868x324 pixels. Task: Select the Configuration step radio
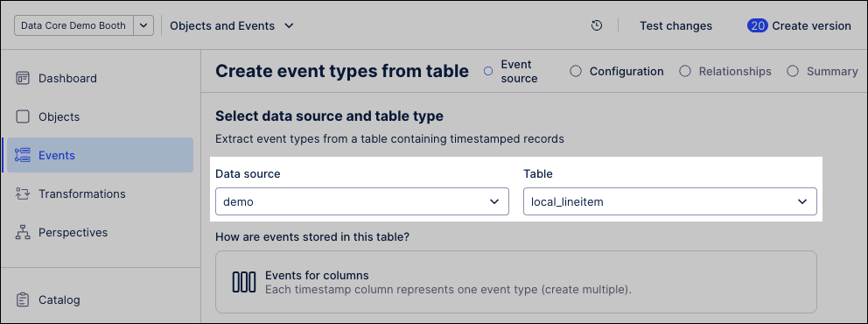coord(576,72)
